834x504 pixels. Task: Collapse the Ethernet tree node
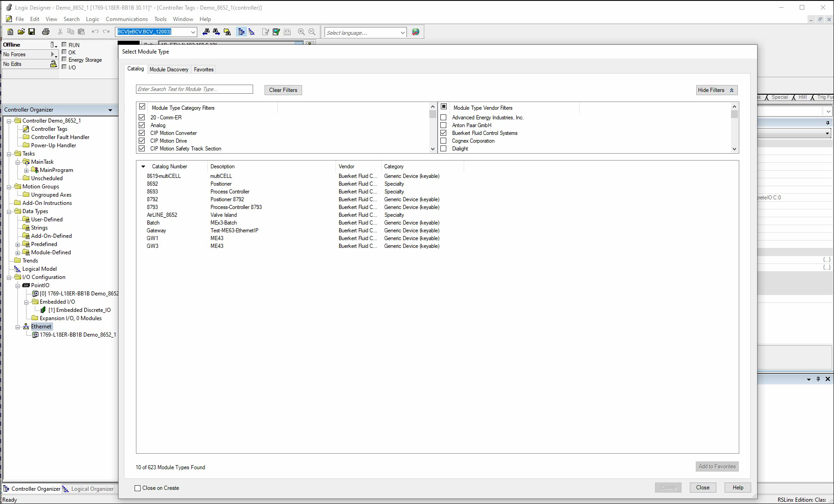click(x=18, y=327)
